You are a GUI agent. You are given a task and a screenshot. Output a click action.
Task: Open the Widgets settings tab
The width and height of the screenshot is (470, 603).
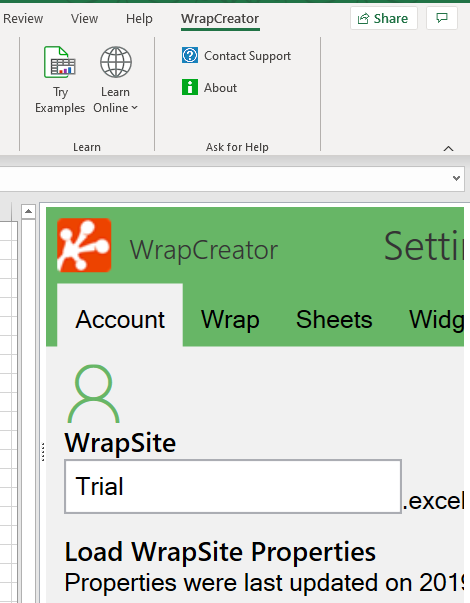click(x=437, y=319)
